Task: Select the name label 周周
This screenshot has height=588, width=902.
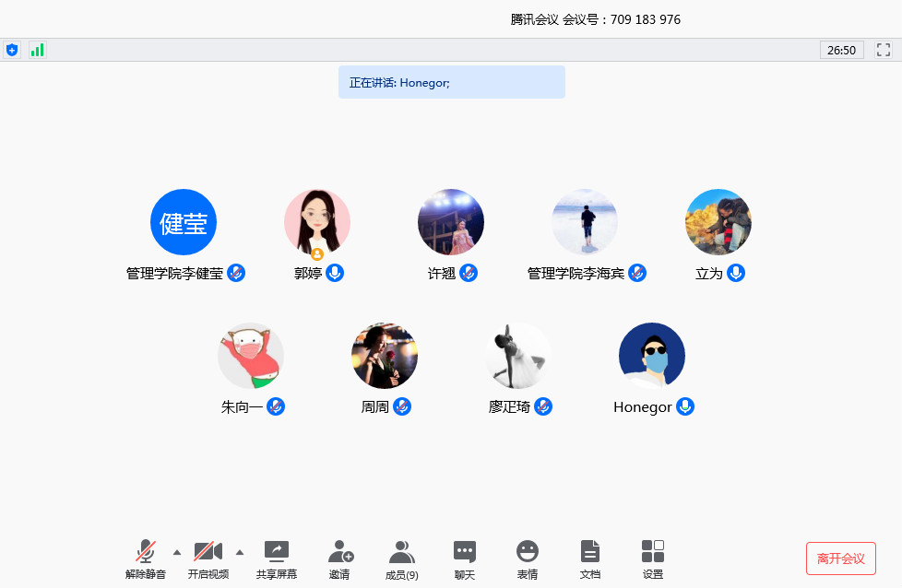Action: point(375,407)
